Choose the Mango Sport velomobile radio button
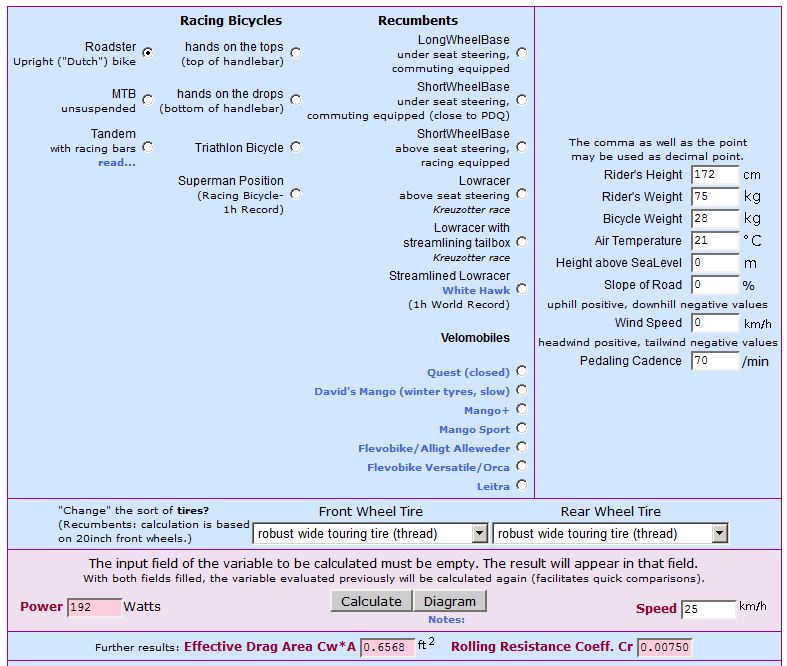 point(522,428)
